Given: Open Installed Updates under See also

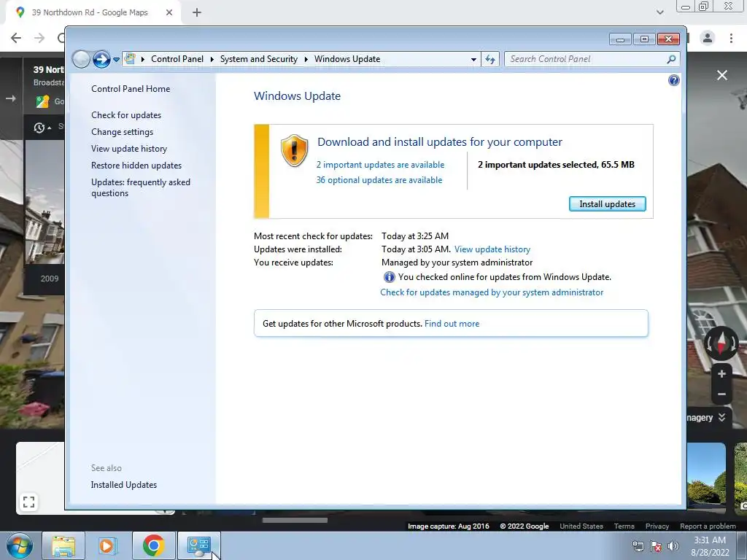Looking at the screenshot, I should 124,485.
